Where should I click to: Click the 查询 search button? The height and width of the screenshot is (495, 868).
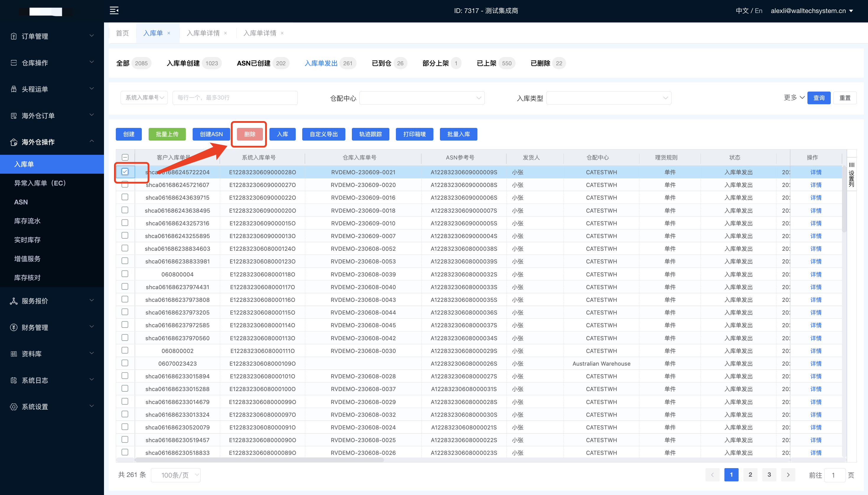[x=819, y=98]
